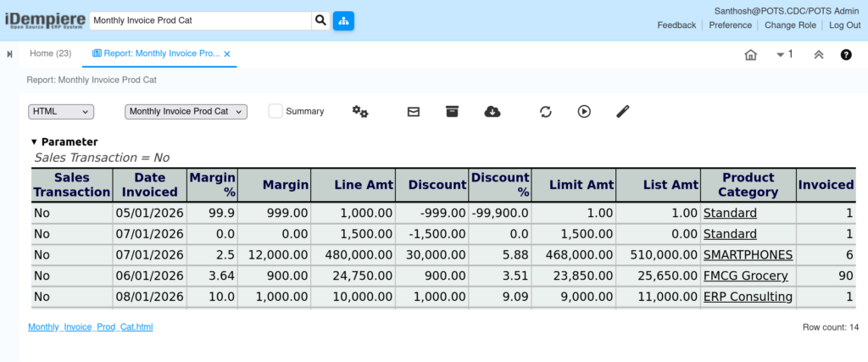Screen dimensions: 868x362
Task: Toggle the Summary checkbox
Action: 275,111
